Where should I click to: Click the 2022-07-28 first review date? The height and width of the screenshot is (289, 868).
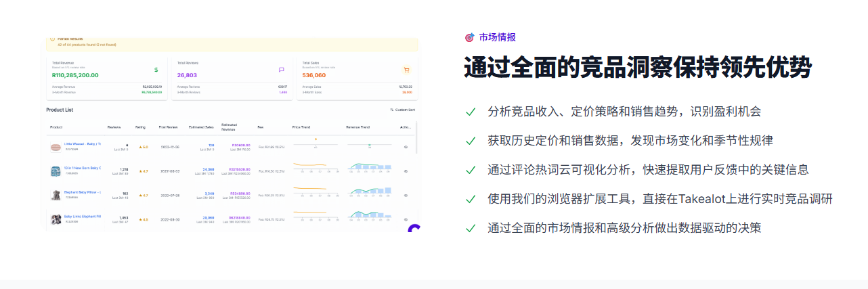[x=170, y=196]
